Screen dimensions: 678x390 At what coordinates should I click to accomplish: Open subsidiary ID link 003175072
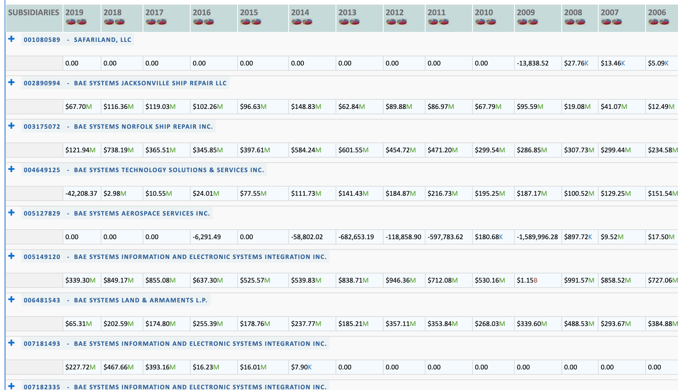click(x=42, y=126)
